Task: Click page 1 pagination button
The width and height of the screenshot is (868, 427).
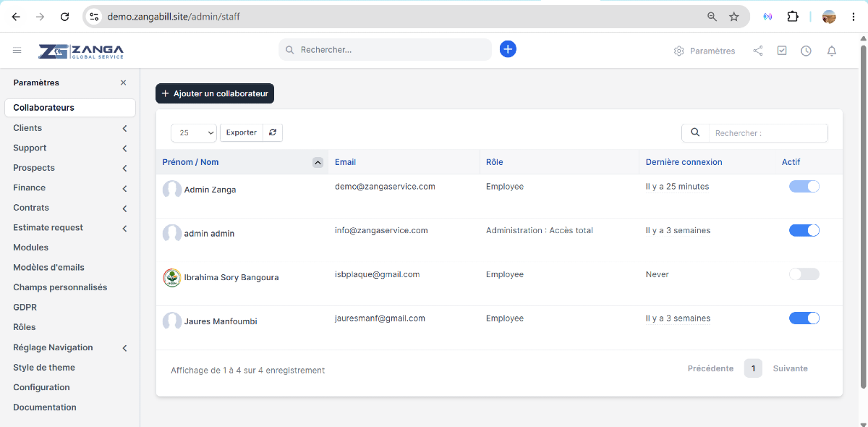Action: (x=753, y=368)
